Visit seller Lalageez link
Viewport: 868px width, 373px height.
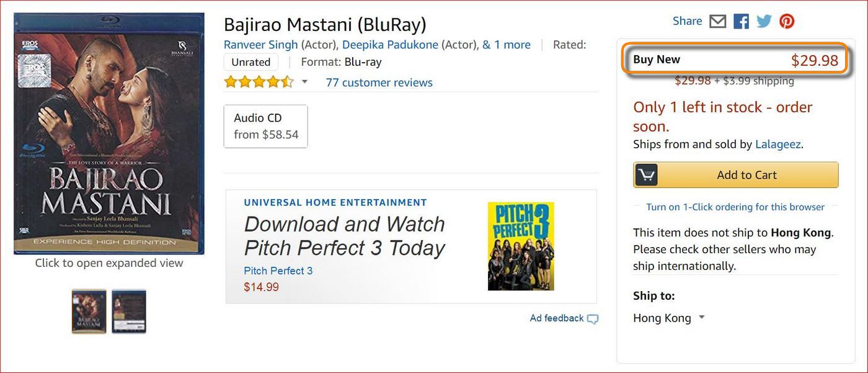[x=778, y=144]
